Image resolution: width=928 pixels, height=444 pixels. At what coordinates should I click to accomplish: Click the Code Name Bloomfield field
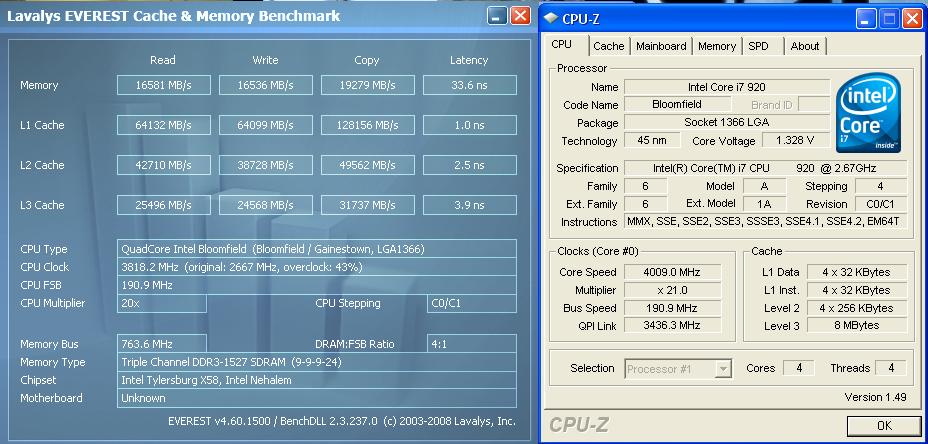coord(677,104)
